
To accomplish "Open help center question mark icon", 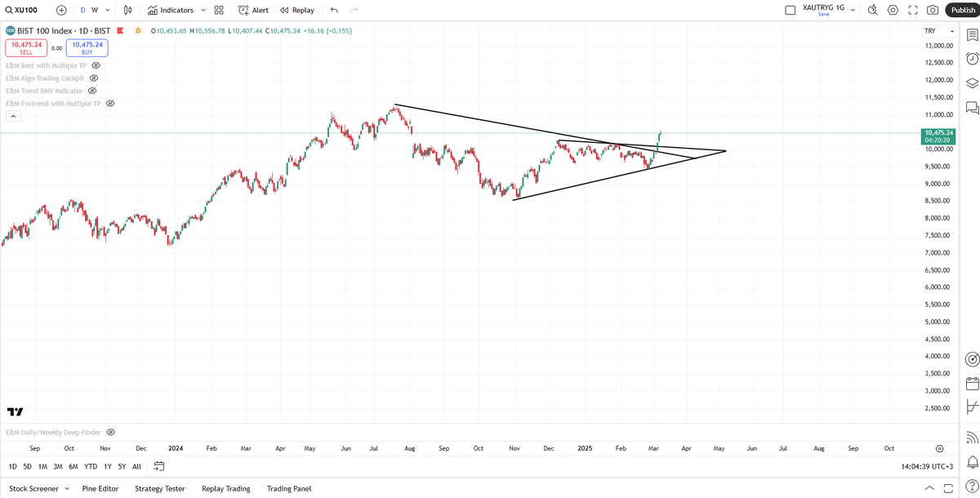I will 972,486.
